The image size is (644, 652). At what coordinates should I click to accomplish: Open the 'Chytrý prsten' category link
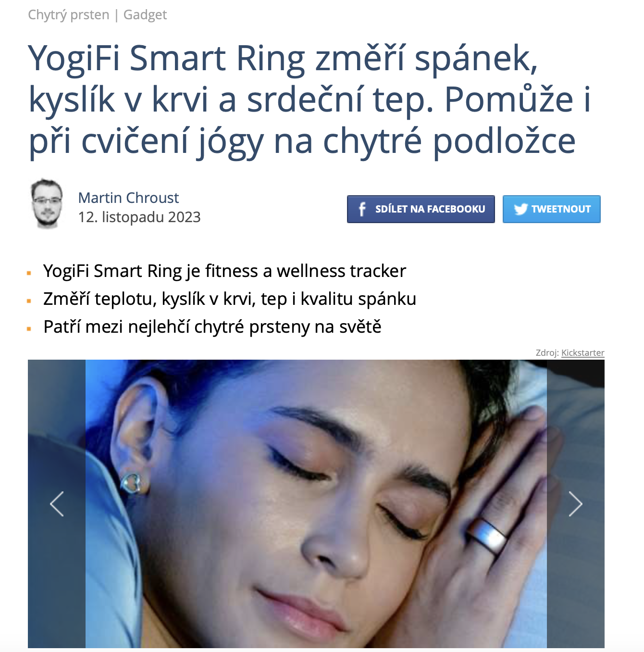69,15
